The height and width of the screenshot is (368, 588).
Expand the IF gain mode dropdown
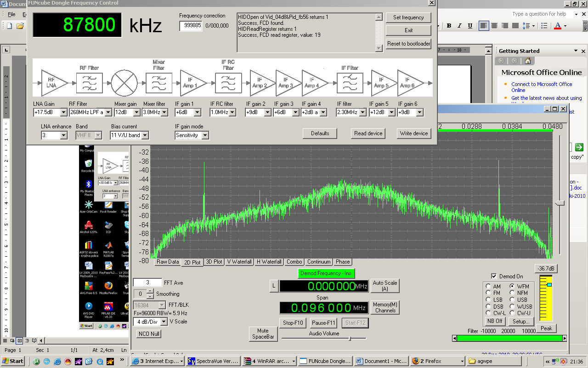(x=205, y=135)
